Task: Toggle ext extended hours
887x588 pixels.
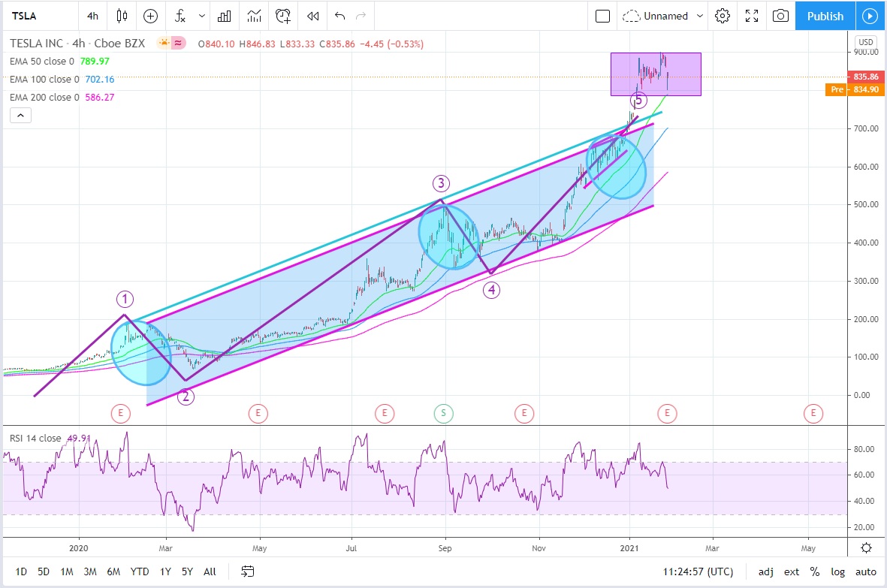Action: (792, 571)
